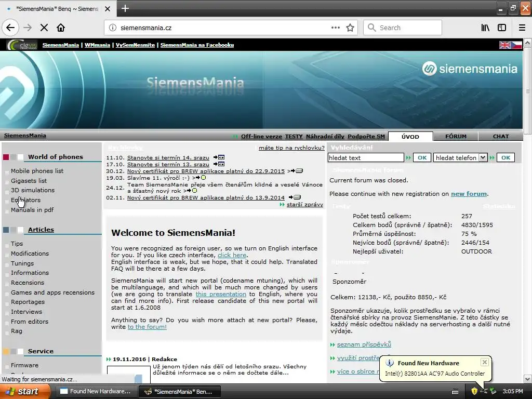Image resolution: width=532 pixels, height=399 pixels.
Task: Click the page scrollbar up arrow
Action: coord(528,43)
